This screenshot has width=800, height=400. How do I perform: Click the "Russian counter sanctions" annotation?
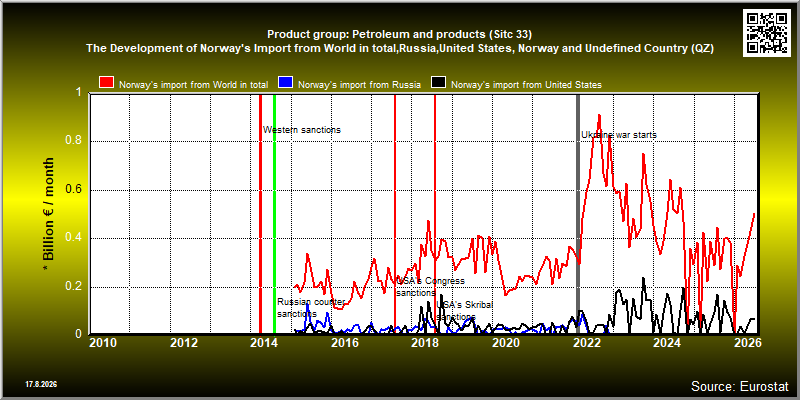(311, 307)
